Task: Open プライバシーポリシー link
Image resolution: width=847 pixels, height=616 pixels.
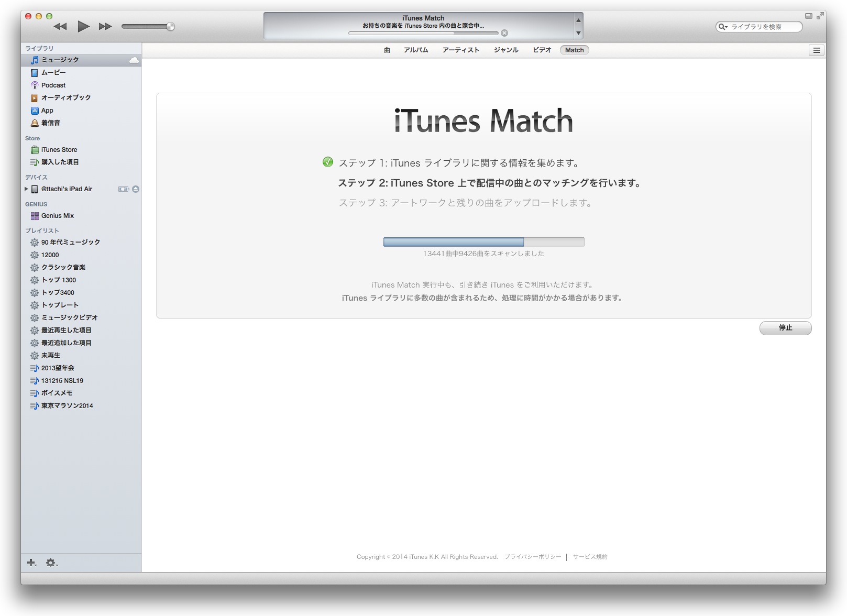Action: [533, 557]
